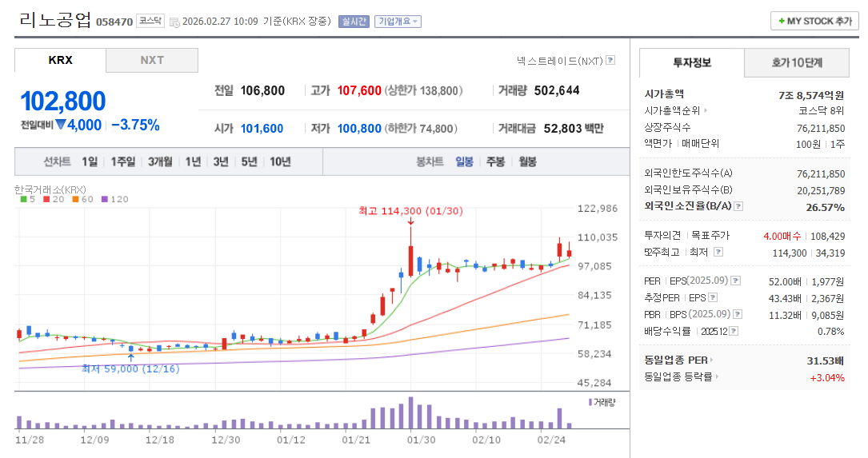Select the 3개월 line chart period
Screen dimensions: 868x458
(160, 161)
